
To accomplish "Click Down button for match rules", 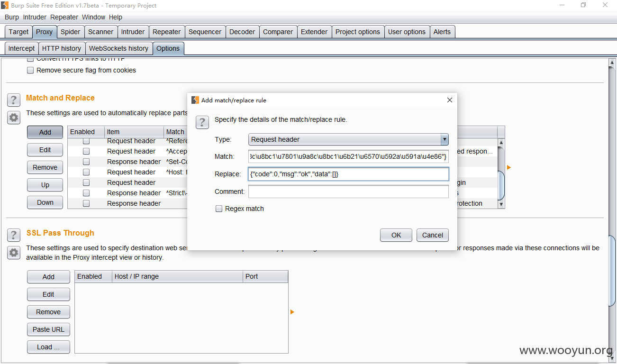I will (x=45, y=202).
